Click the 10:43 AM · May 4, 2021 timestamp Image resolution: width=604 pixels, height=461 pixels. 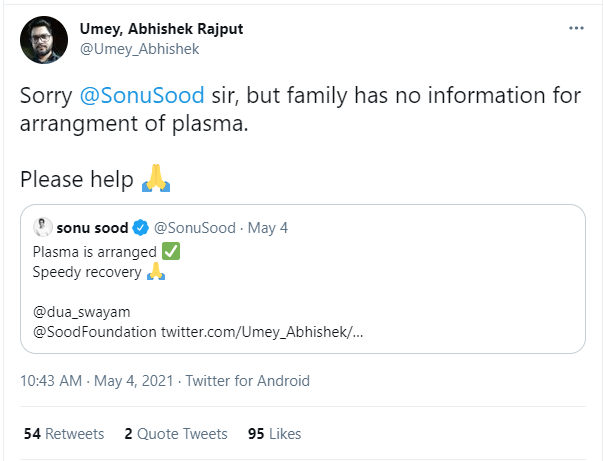click(97, 381)
